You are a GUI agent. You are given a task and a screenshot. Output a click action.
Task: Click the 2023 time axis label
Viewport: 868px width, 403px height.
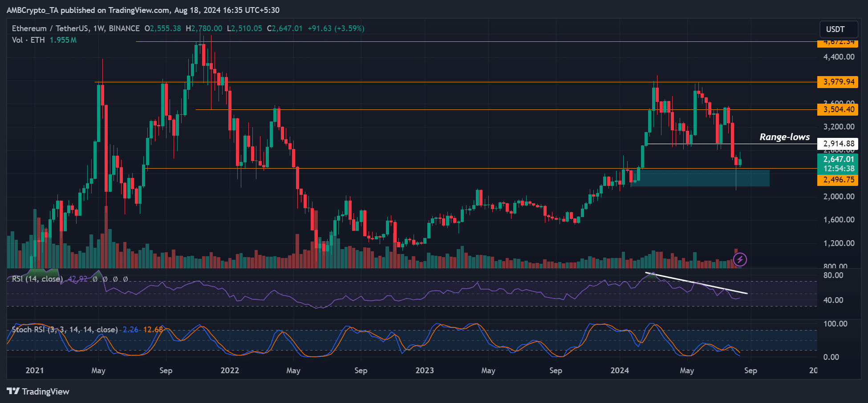425,371
